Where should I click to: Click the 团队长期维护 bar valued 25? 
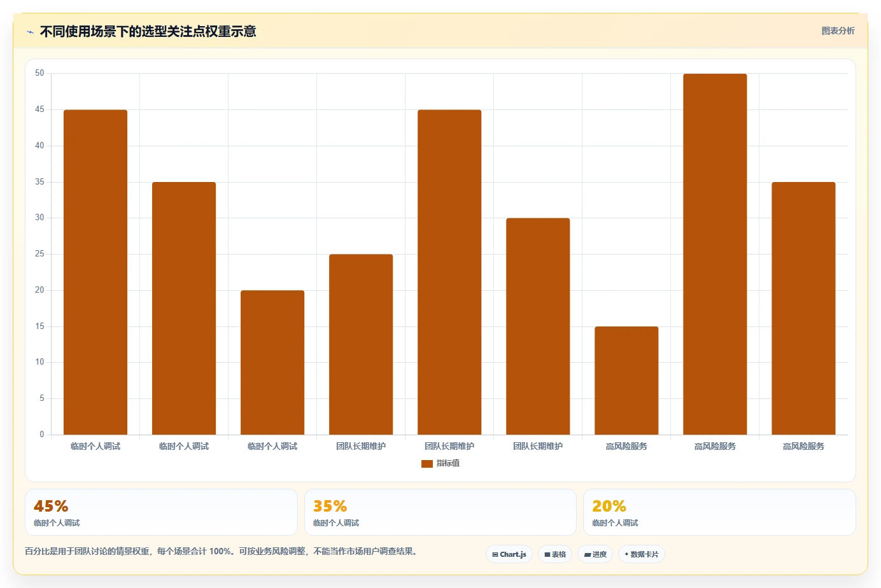361,344
